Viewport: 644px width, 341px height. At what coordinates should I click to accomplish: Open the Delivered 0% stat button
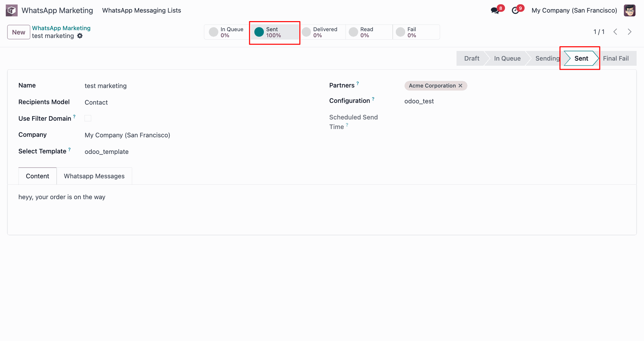(322, 32)
